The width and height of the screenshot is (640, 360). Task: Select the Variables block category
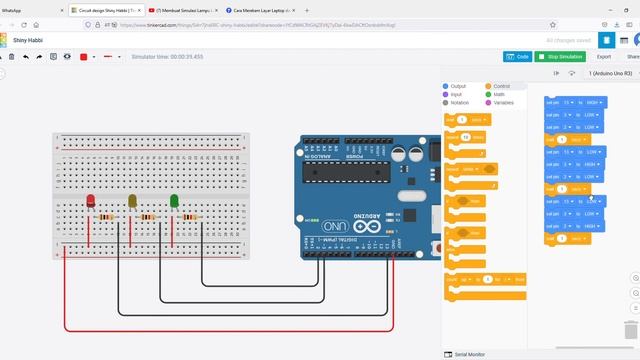click(x=500, y=103)
